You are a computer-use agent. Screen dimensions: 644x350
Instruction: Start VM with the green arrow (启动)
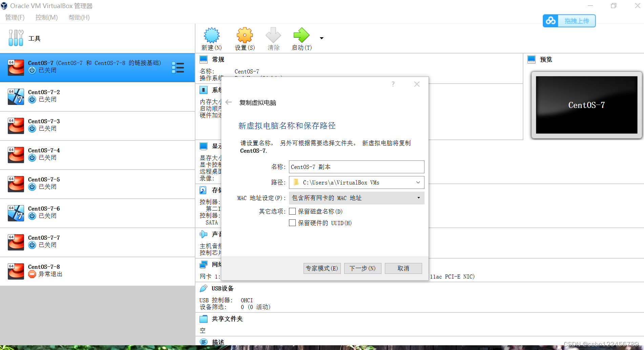tap(302, 35)
